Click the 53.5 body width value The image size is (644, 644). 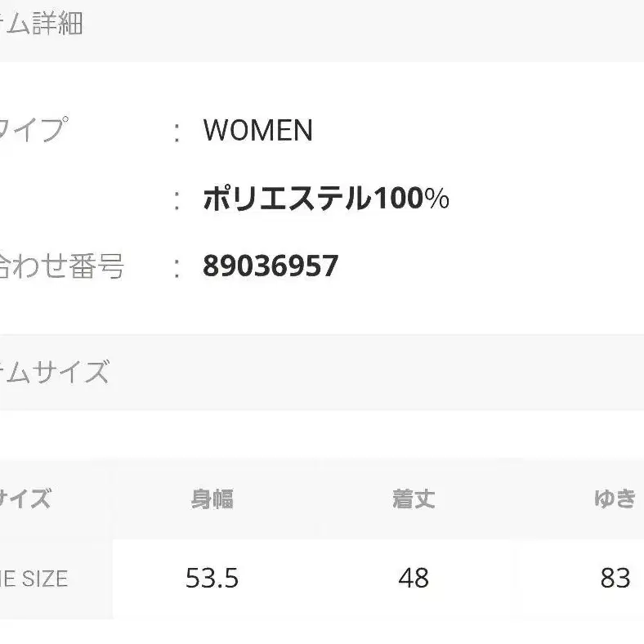[x=212, y=579]
